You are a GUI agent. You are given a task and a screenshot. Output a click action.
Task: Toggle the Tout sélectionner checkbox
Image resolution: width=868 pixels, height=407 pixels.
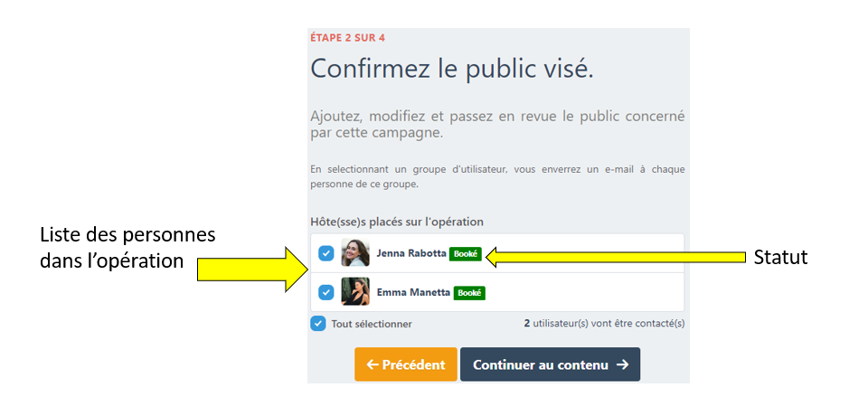coord(318,323)
